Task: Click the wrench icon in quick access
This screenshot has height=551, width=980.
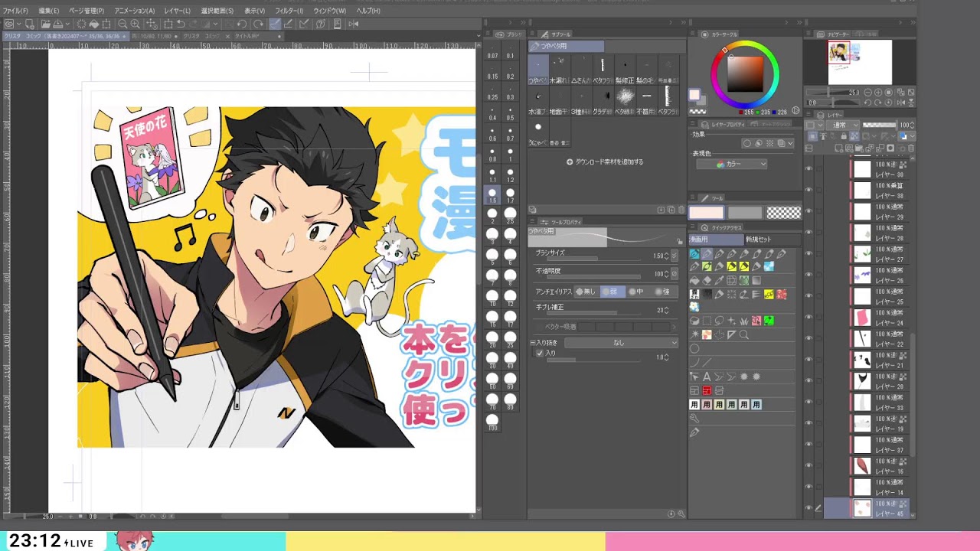Action: [694, 418]
